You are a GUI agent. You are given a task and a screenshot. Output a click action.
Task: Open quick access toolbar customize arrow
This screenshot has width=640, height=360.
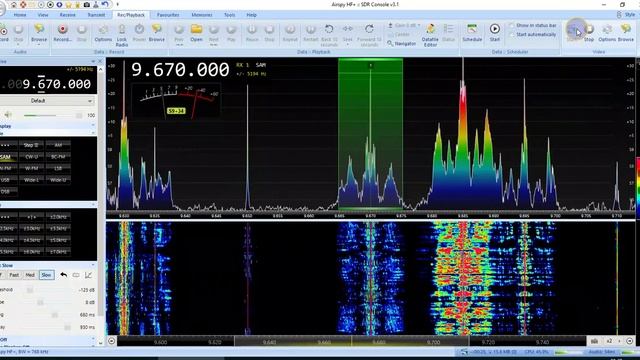click(118, 4)
